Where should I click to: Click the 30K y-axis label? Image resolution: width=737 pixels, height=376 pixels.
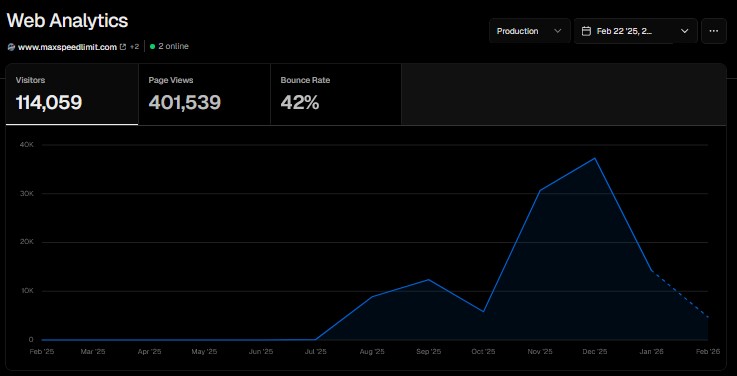click(26, 193)
